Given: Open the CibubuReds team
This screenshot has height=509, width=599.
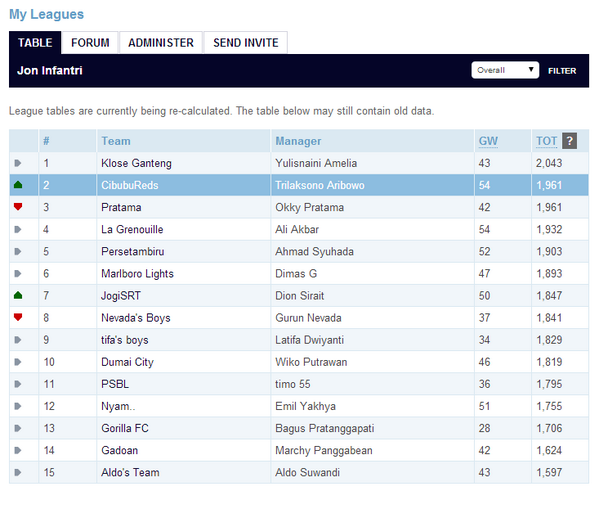Looking at the screenshot, I should point(130,185).
